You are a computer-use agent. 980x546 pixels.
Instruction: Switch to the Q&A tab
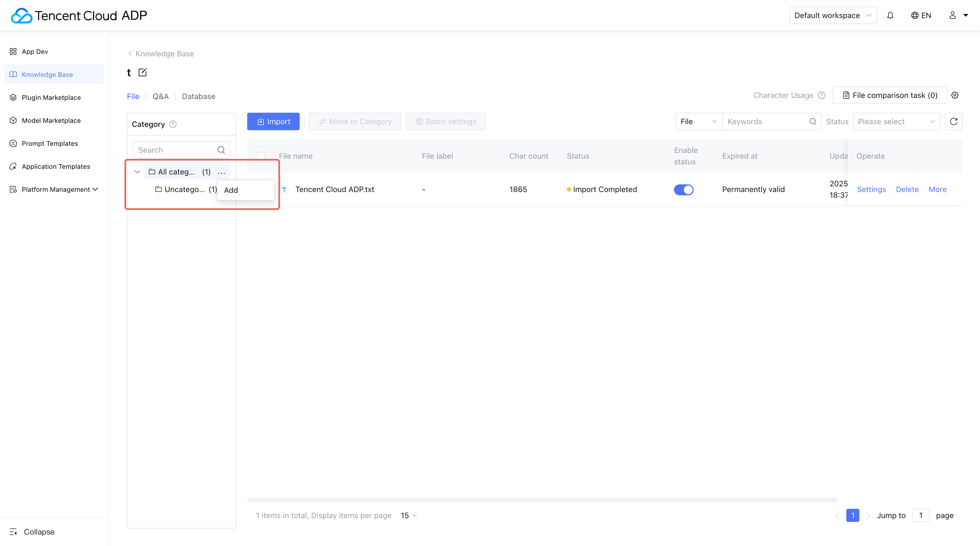tap(161, 96)
